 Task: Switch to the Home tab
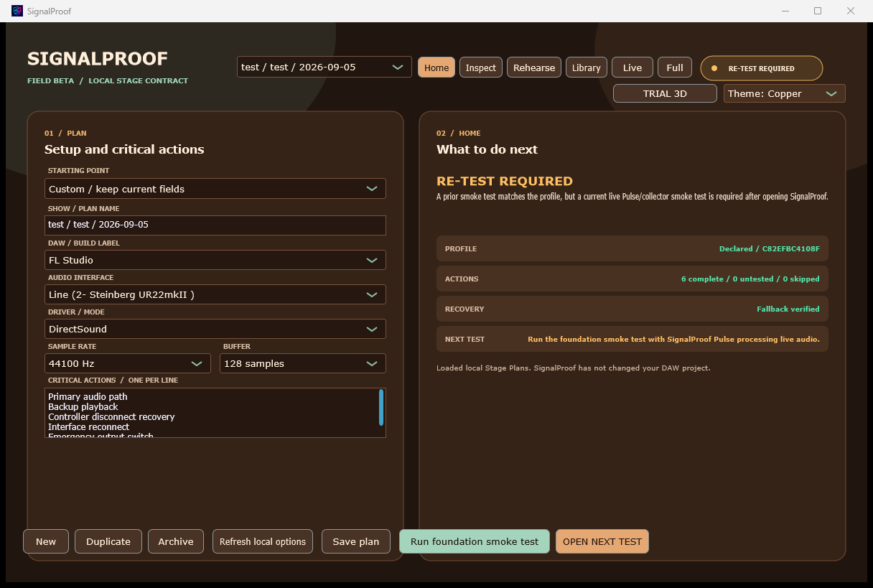pyautogui.click(x=436, y=67)
